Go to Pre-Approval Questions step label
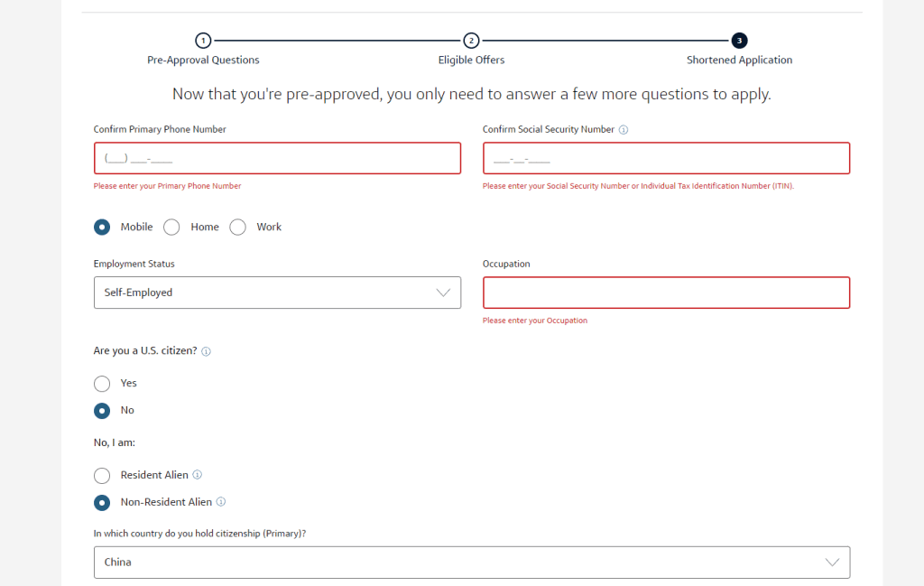Screen dimensions: 924x586 click(x=203, y=60)
